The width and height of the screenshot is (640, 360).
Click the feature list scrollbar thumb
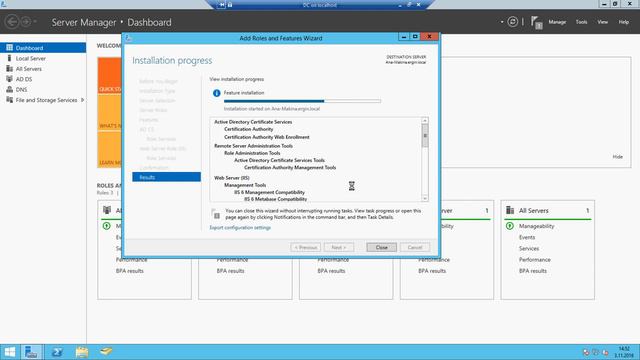click(424, 136)
